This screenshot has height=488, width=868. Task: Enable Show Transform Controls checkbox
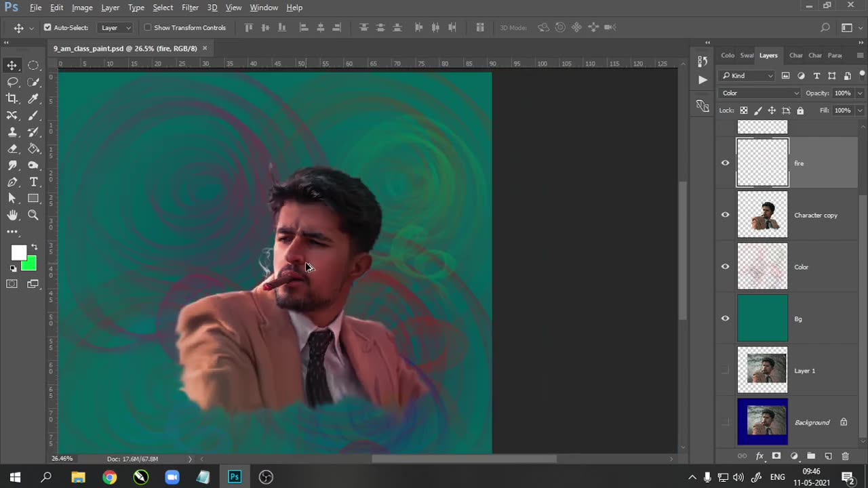coord(148,28)
